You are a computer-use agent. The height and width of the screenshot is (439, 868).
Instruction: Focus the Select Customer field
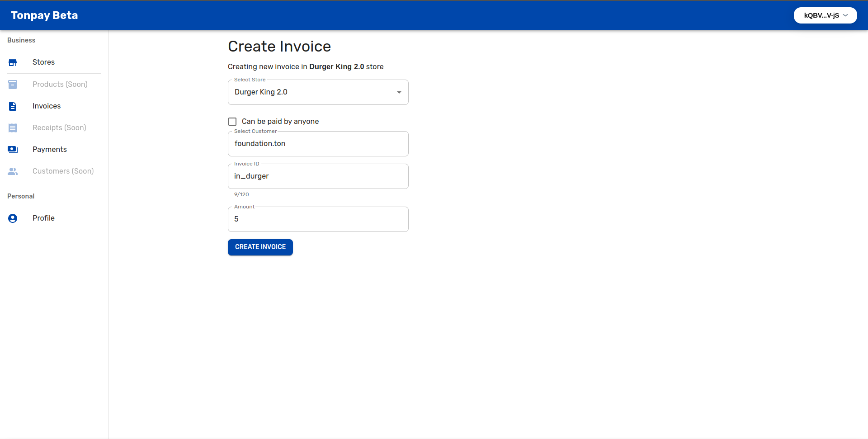pos(318,144)
